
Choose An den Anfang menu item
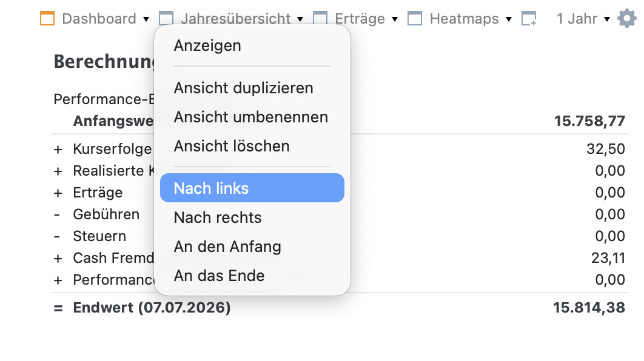[x=252, y=247]
